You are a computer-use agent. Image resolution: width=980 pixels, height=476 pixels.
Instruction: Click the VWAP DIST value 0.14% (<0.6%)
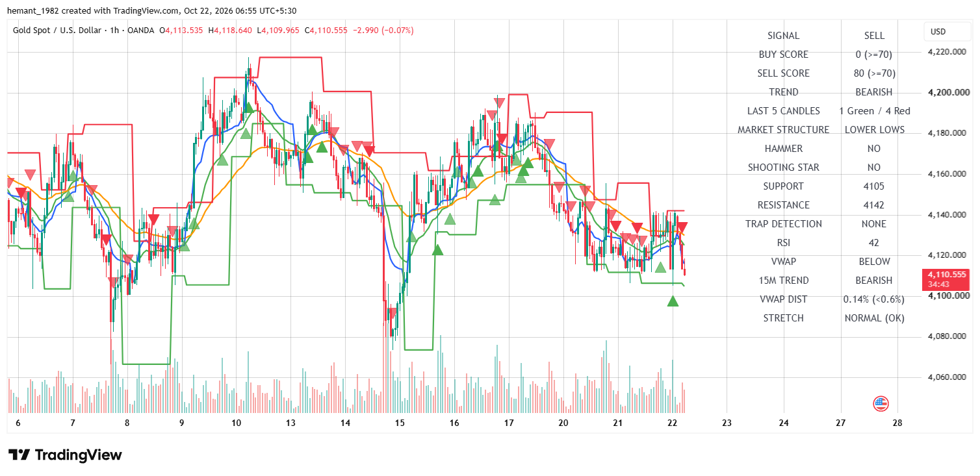874,299
